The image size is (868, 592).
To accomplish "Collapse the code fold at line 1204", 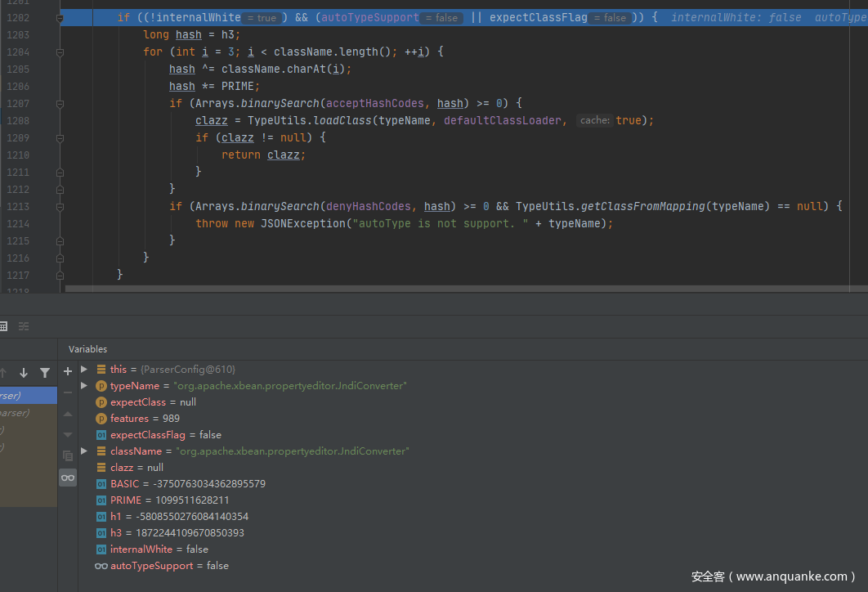I will click(x=60, y=52).
